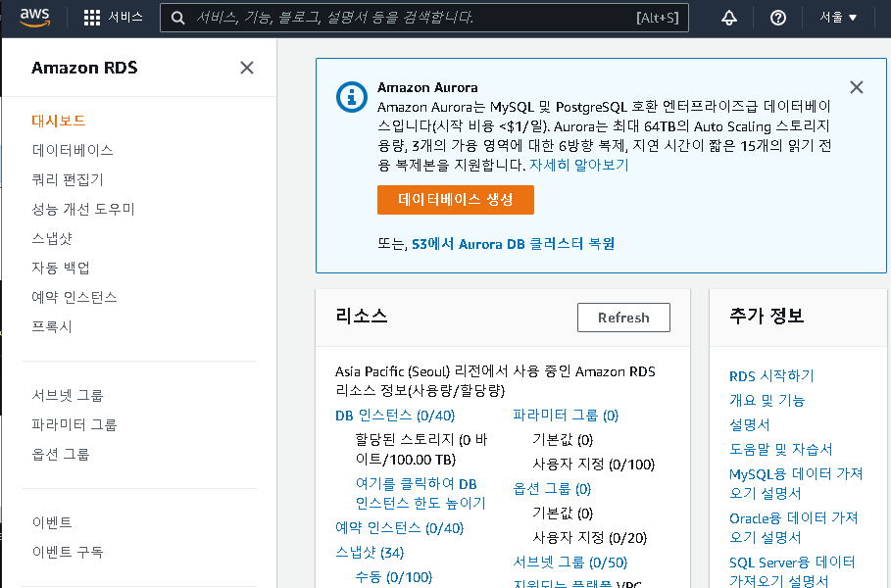Dismiss the Amazon Aurora info banner
The image size is (891, 588).
[x=857, y=87]
